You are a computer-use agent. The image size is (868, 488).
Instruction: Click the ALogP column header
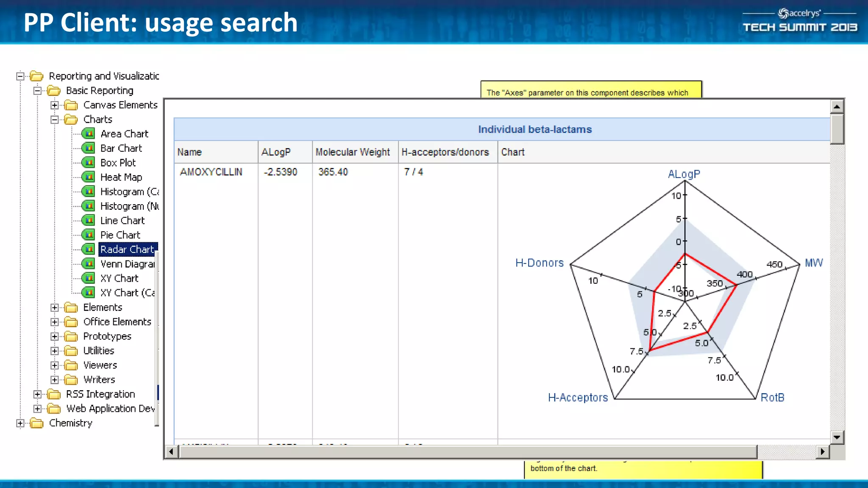point(285,152)
